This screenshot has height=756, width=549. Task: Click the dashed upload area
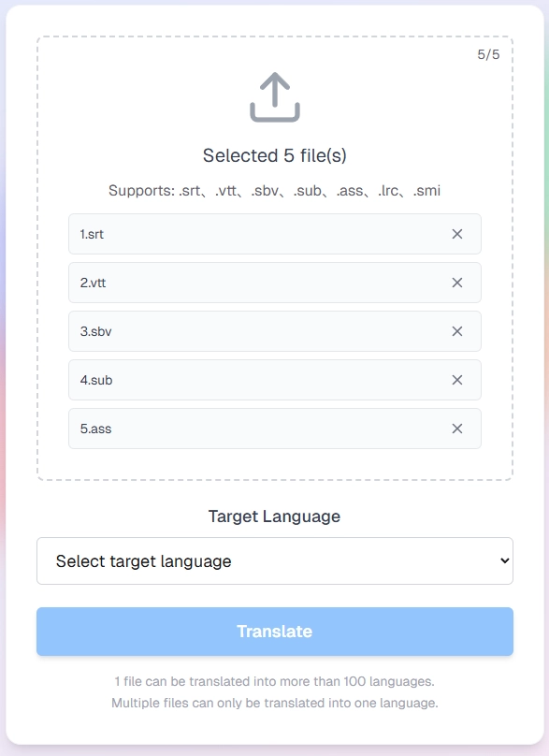tap(274, 122)
